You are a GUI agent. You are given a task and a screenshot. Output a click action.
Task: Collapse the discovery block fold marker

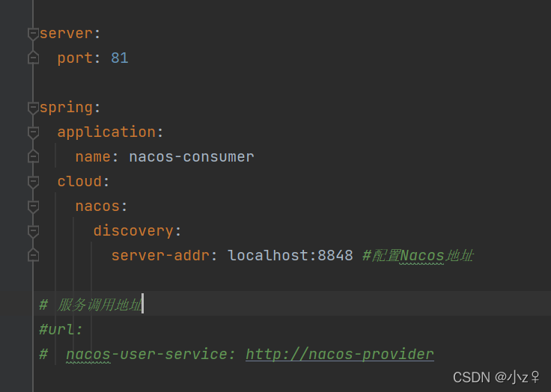click(x=32, y=231)
